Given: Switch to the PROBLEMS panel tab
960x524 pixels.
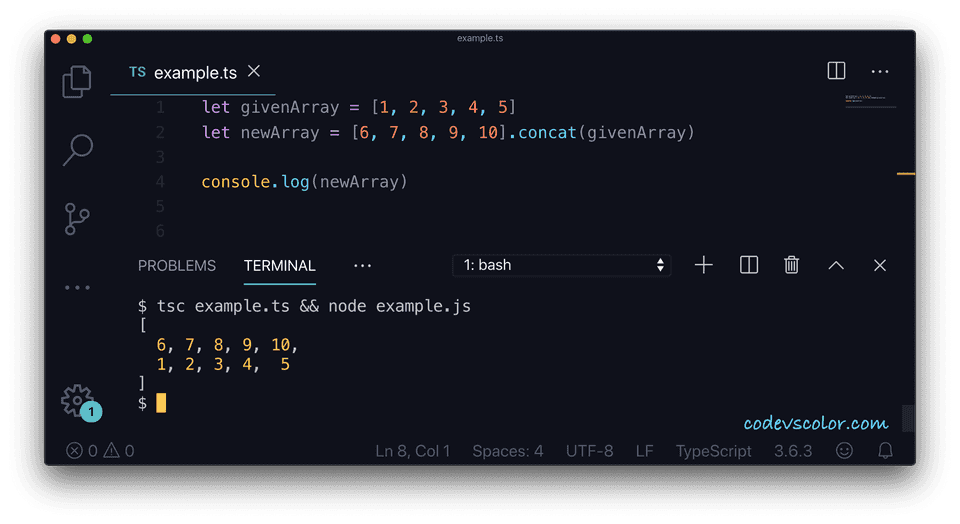Looking at the screenshot, I should [176, 266].
